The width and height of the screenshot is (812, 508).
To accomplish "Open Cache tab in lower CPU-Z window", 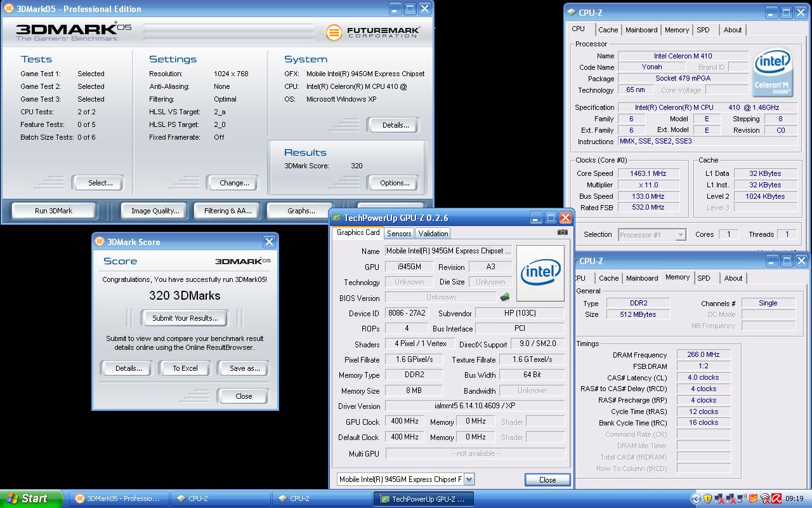I will click(x=608, y=278).
